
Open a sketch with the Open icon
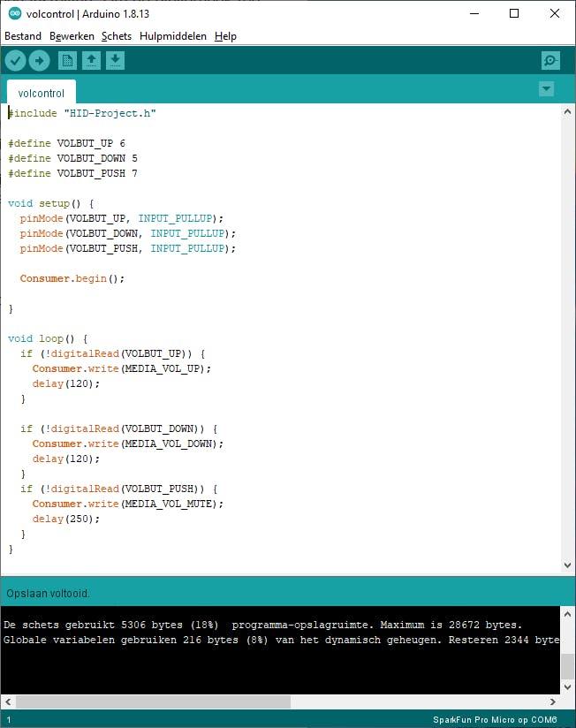(92, 61)
